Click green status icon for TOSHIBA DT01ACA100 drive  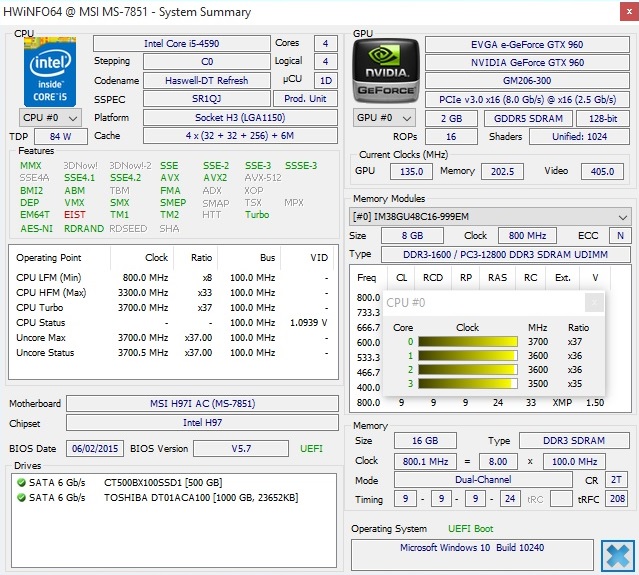(21, 498)
